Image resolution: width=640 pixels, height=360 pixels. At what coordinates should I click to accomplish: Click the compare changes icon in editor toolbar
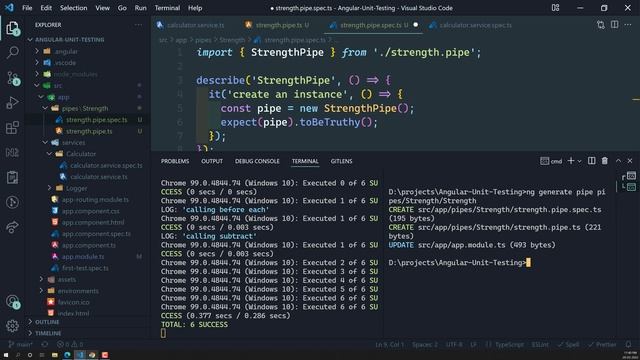600,25
